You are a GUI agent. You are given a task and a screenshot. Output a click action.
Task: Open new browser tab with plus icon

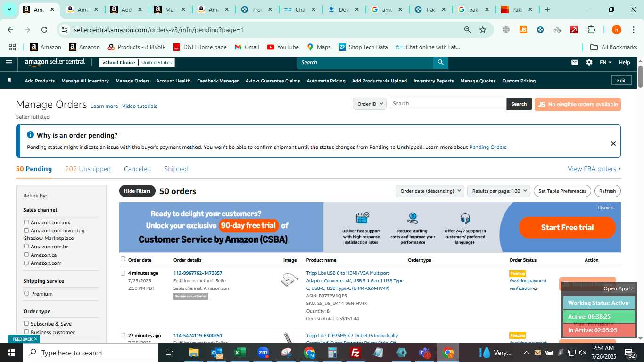(547, 9)
